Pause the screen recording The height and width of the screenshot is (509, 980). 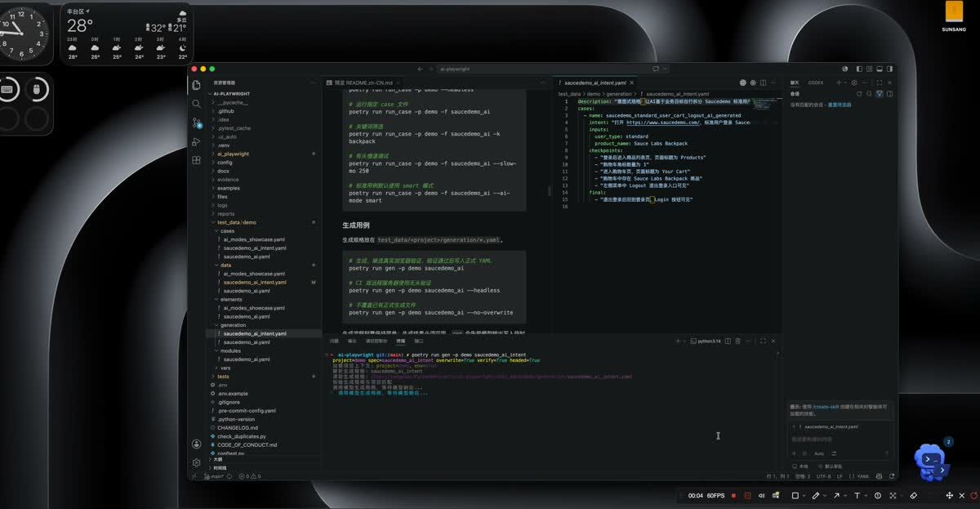pos(747,496)
